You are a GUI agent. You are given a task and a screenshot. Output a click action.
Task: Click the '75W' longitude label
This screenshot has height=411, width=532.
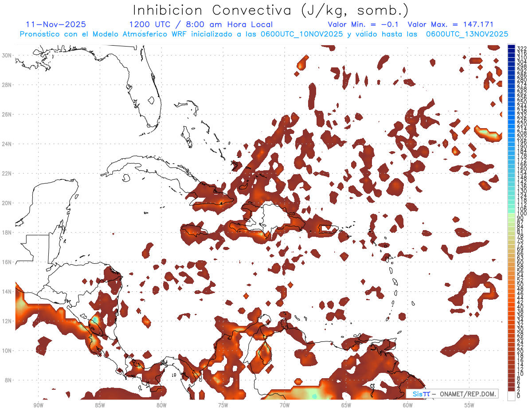click(223, 405)
